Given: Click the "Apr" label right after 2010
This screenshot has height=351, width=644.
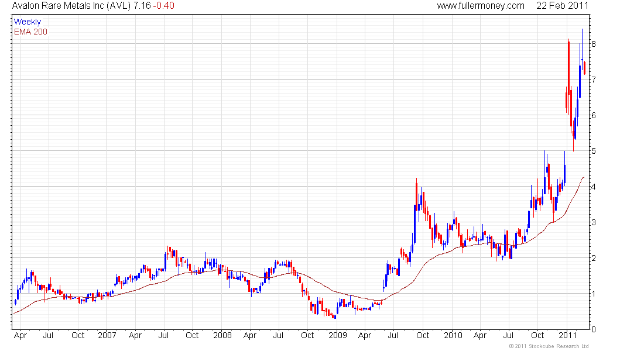Looking at the screenshot, I should pos(479,335).
